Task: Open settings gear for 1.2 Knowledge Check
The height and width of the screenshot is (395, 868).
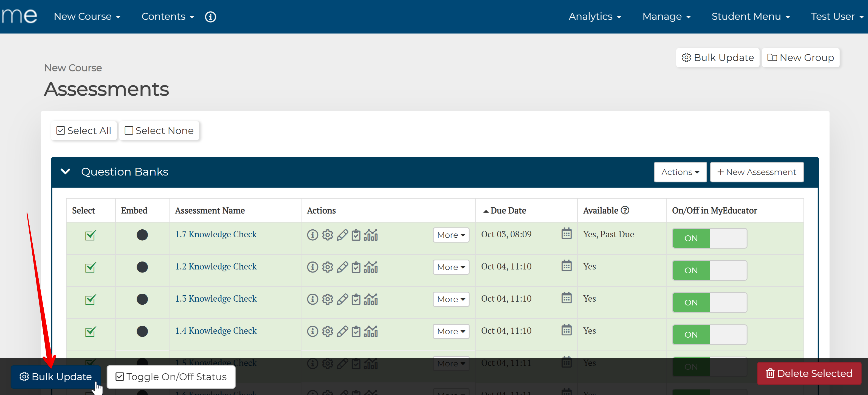Action: [327, 267]
